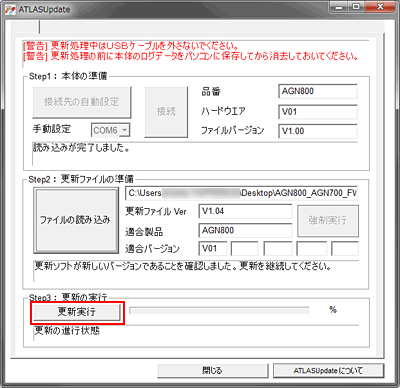The height and width of the screenshot is (388, 400).
Task: Open the COM6 port dropdown
Action: [x=110, y=130]
